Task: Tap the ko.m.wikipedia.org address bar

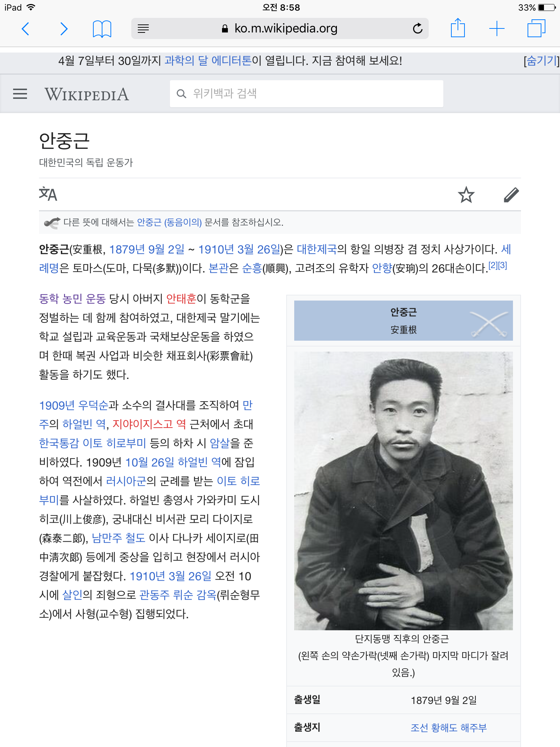Action: click(x=280, y=28)
